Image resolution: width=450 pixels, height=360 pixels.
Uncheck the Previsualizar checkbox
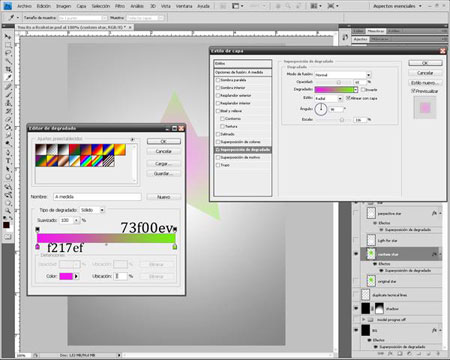[413, 91]
